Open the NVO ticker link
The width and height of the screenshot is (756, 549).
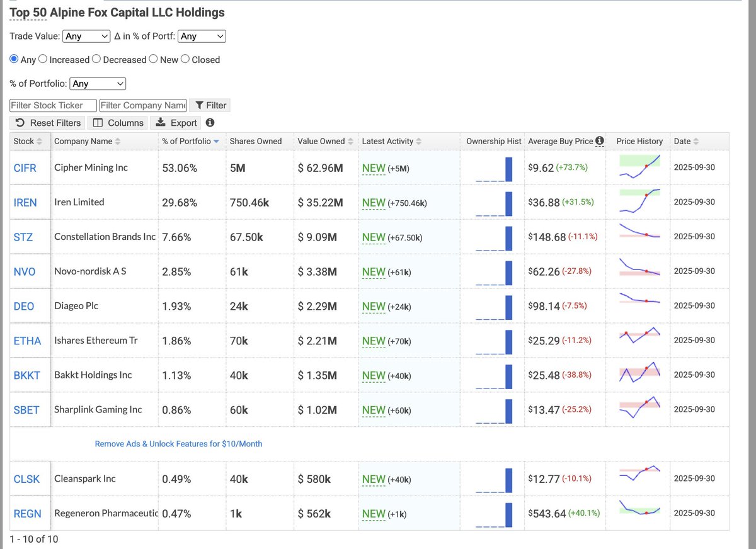tap(25, 272)
